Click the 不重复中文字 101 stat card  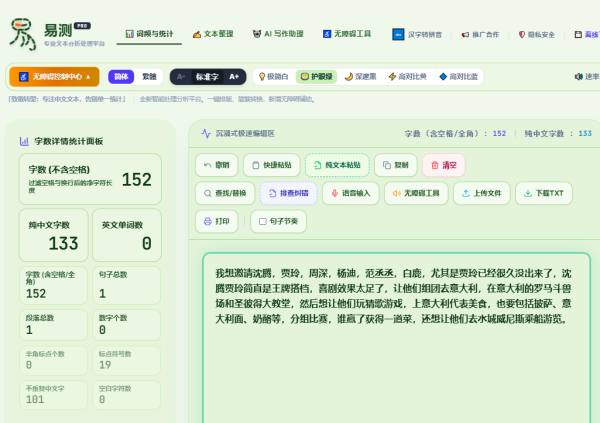pos(54,395)
